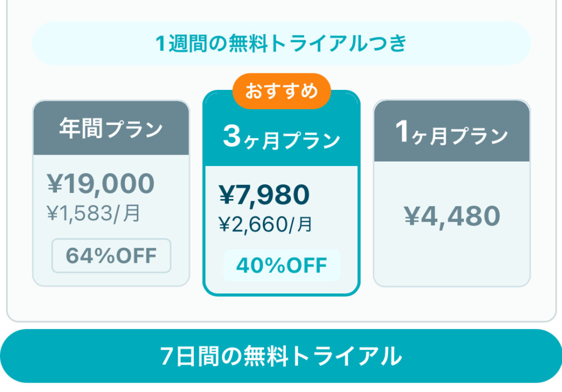562x392 pixels.
Task: Click the 1ヶ月プラン header bar
Action: pos(451,131)
